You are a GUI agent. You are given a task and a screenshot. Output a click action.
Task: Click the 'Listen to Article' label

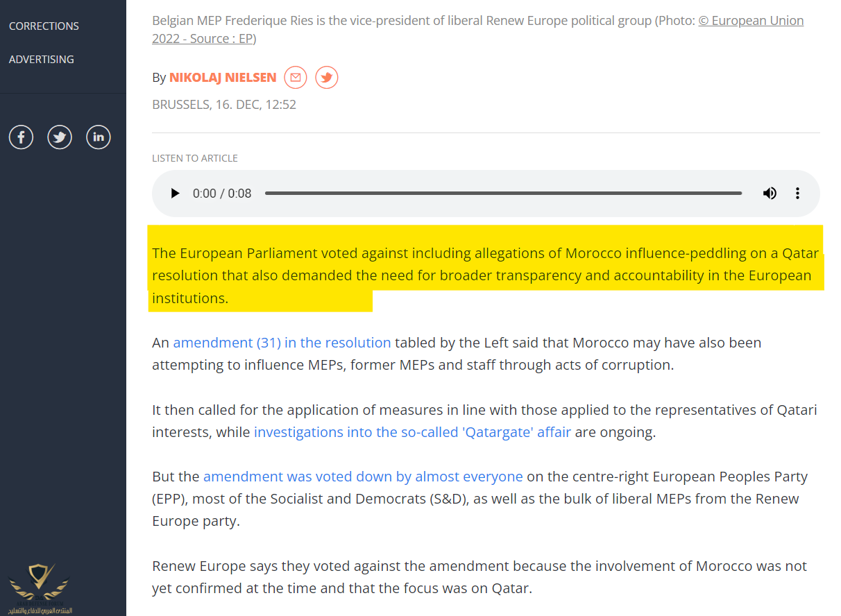(195, 158)
